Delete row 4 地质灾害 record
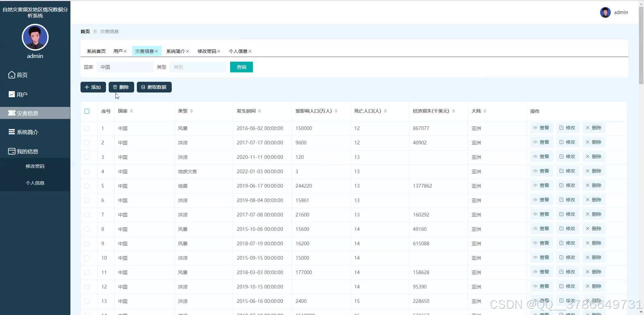Screen dimensions: 644x315 coord(594,171)
